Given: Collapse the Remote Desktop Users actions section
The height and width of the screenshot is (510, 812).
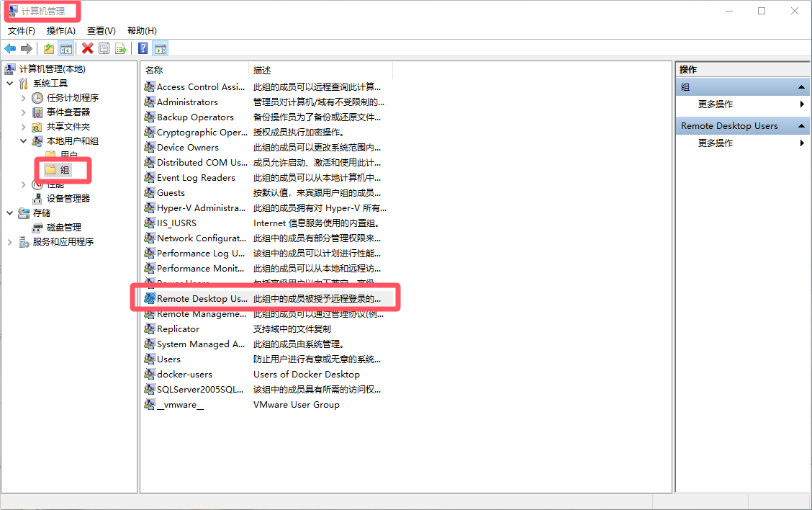Looking at the screenshot, I should coord(801,126).
